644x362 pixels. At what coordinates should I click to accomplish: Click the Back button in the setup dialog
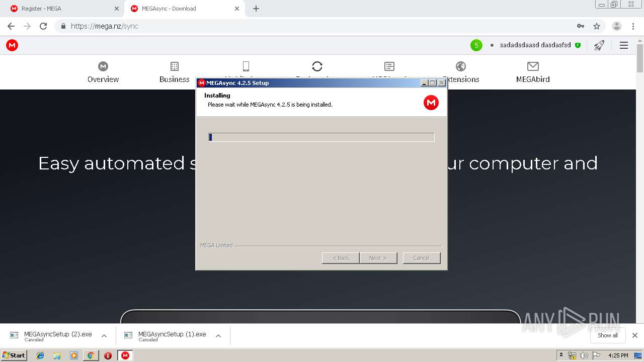point(341,258)
